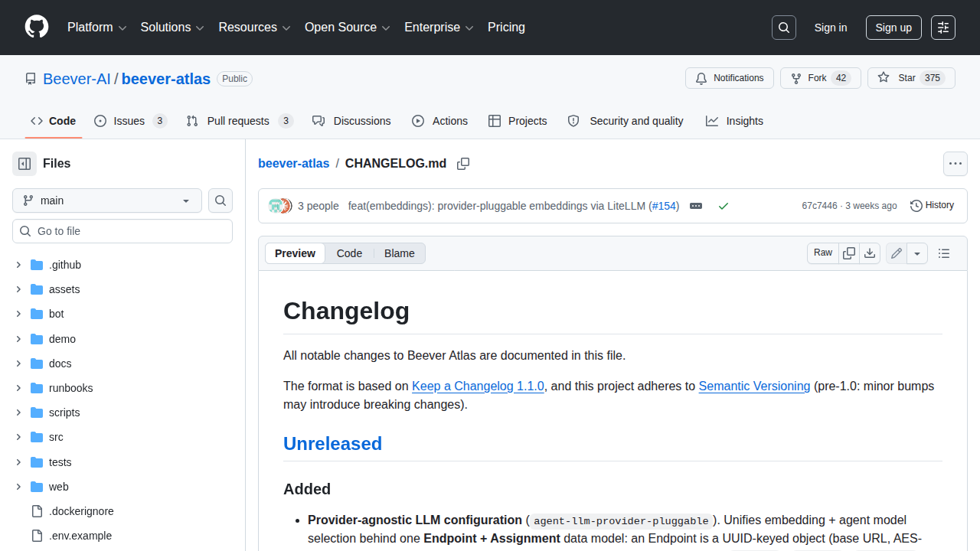Fork the beever-atlas repository
The height and width of the screenshot is (551, 980).
click(821, 78)
